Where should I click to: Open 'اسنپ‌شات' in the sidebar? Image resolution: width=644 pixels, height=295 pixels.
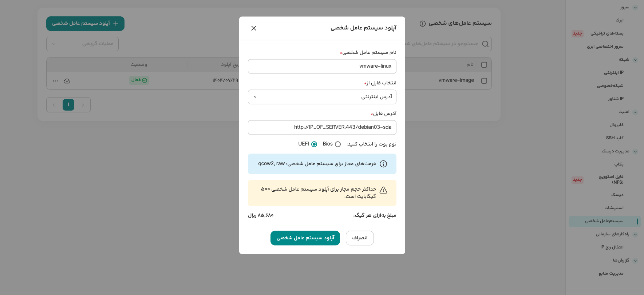tap(614, 208)
